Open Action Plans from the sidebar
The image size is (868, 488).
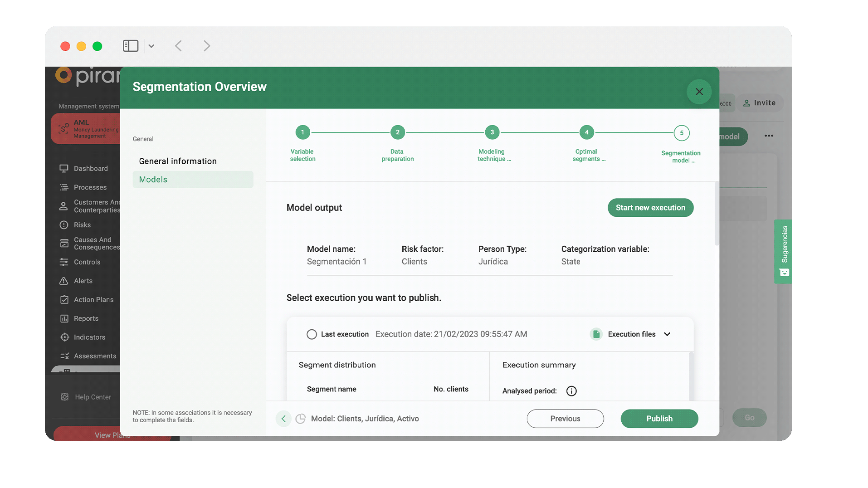pyautogui.click(x=94, y=299)
